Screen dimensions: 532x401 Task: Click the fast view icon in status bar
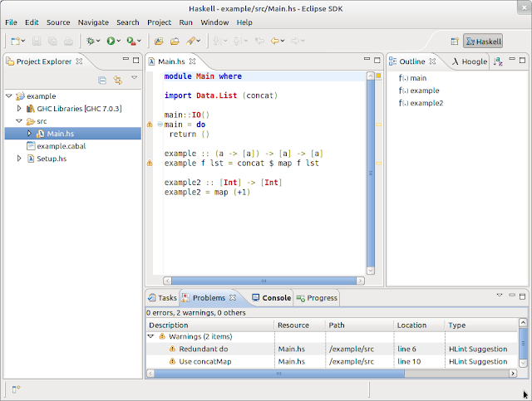16,389
